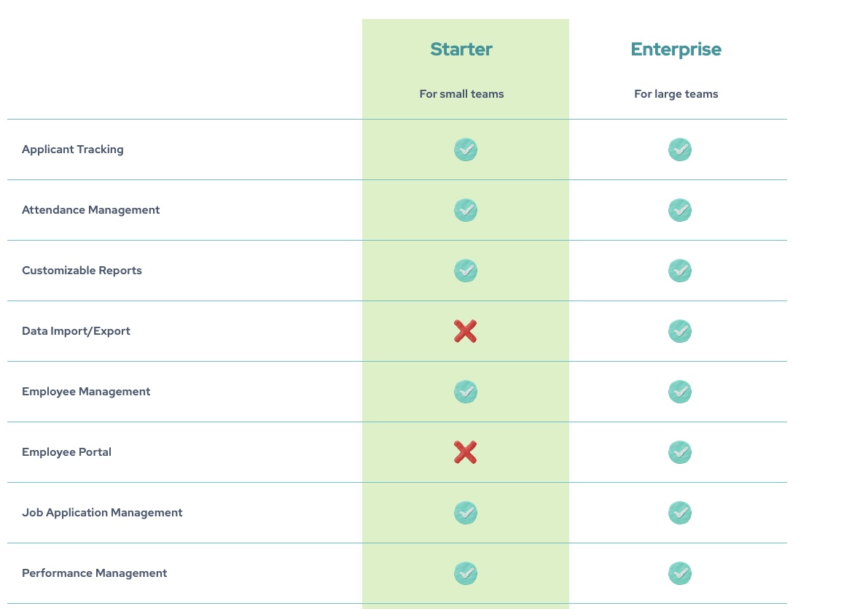Image resolution: width=868 pixels, height=609 pixels.
Task: Click Enterprise checkmark for Data Import/Export
Action: [680, 331]
